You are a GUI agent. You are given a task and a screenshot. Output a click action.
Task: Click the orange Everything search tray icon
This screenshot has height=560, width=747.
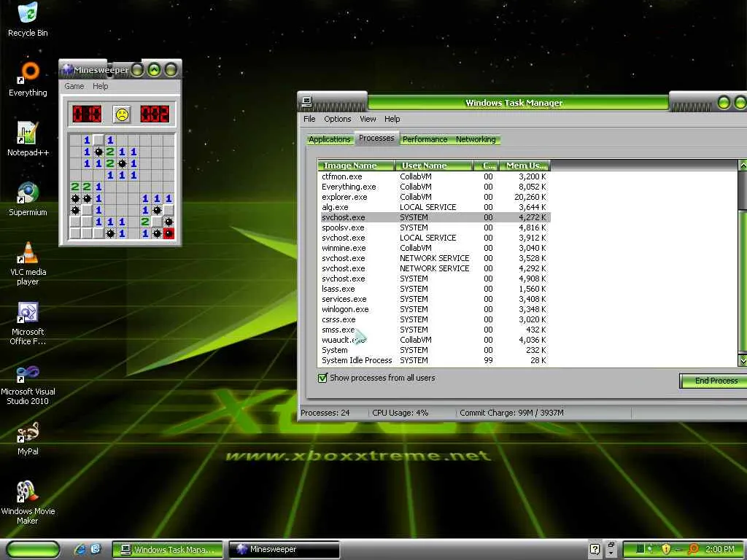[x=694, y=548]
